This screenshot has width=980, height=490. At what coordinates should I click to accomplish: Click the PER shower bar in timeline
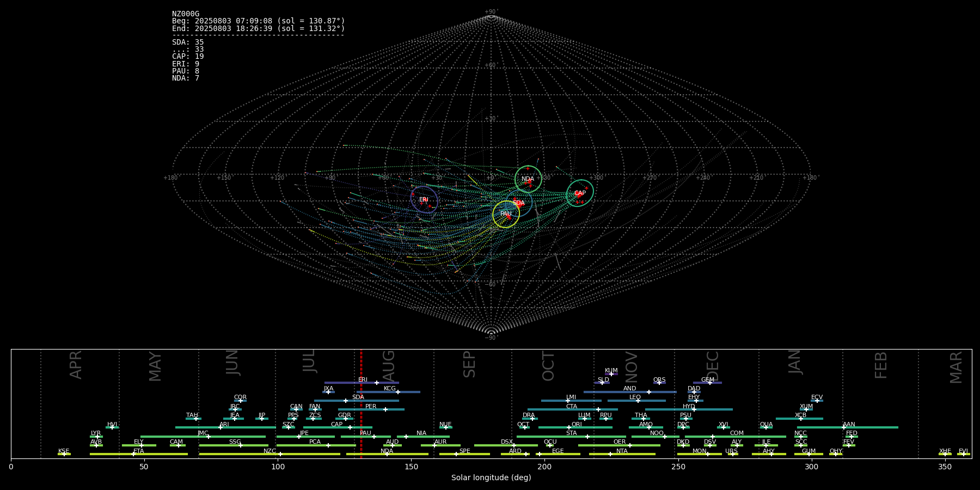[x=371, y=409]
